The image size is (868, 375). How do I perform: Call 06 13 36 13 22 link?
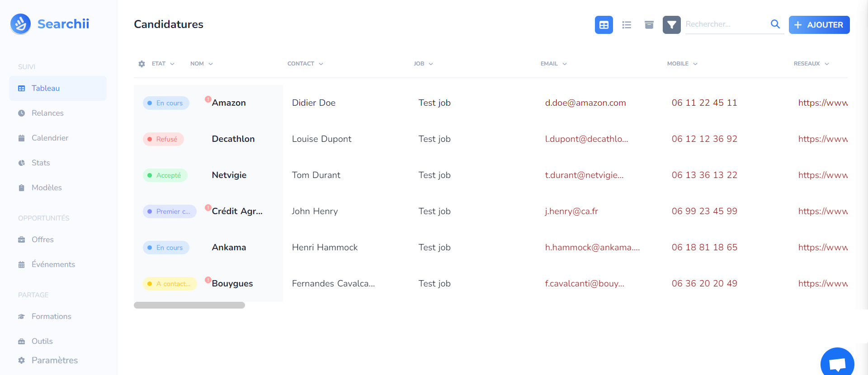point(704,175)
